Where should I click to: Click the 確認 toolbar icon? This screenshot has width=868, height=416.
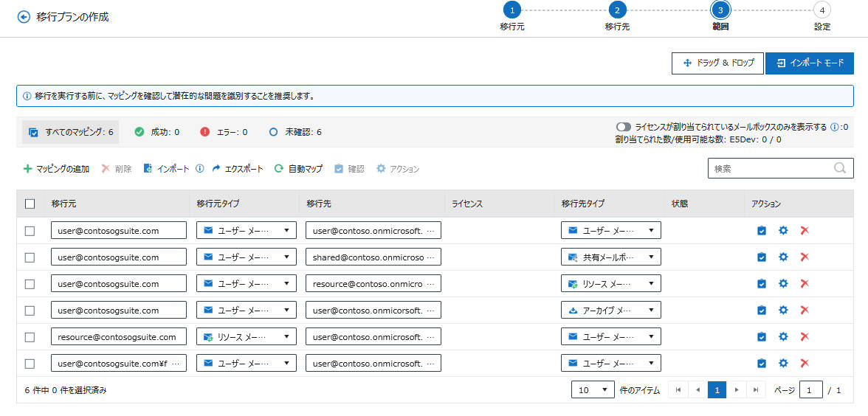pos(339,169)
